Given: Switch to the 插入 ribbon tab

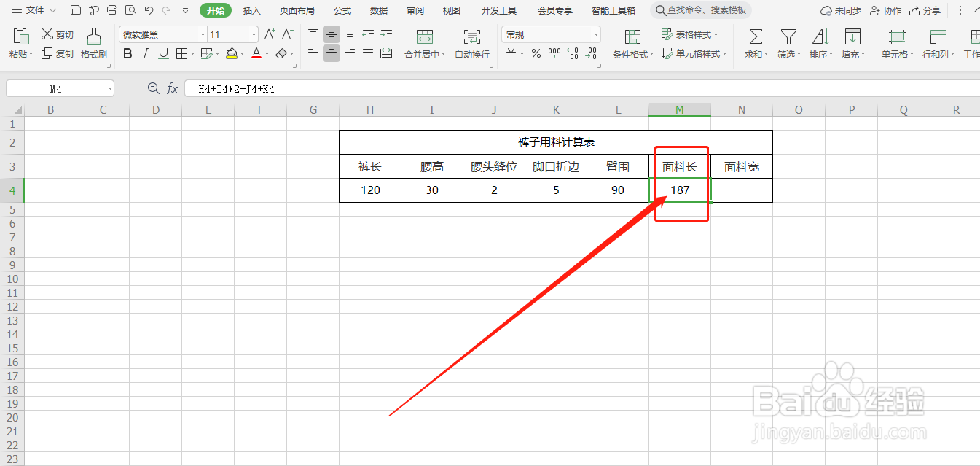Looking at the screenshot, I should click(251, 10).
